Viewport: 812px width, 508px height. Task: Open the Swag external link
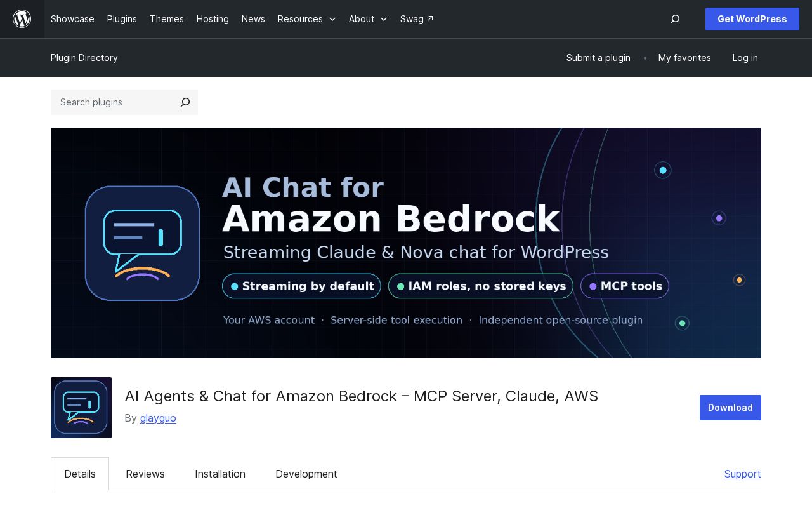[x=417, y=19]
